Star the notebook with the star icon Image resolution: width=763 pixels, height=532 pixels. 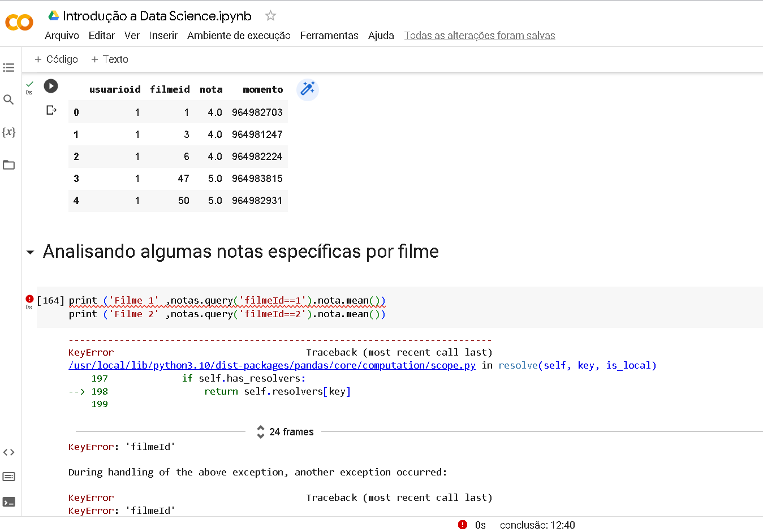tap(271, 16)
